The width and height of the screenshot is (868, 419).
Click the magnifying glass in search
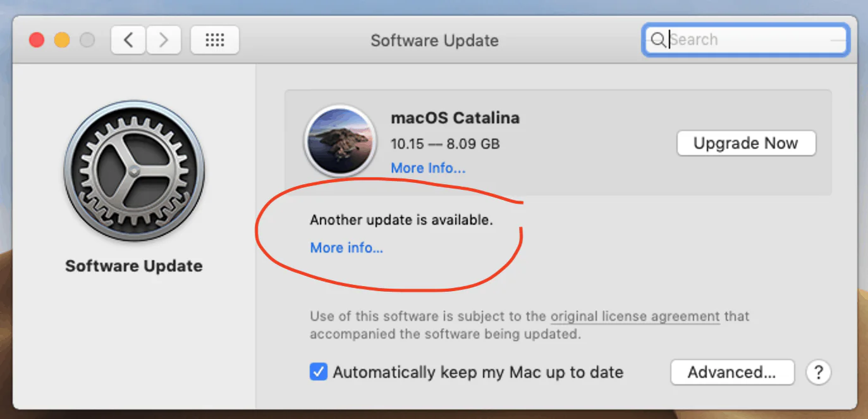point(657,40)
